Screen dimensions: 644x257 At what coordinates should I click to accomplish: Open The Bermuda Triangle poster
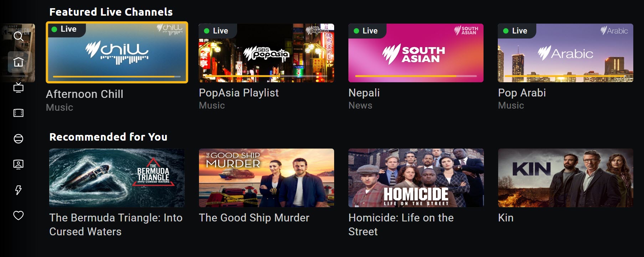point(117,178)
